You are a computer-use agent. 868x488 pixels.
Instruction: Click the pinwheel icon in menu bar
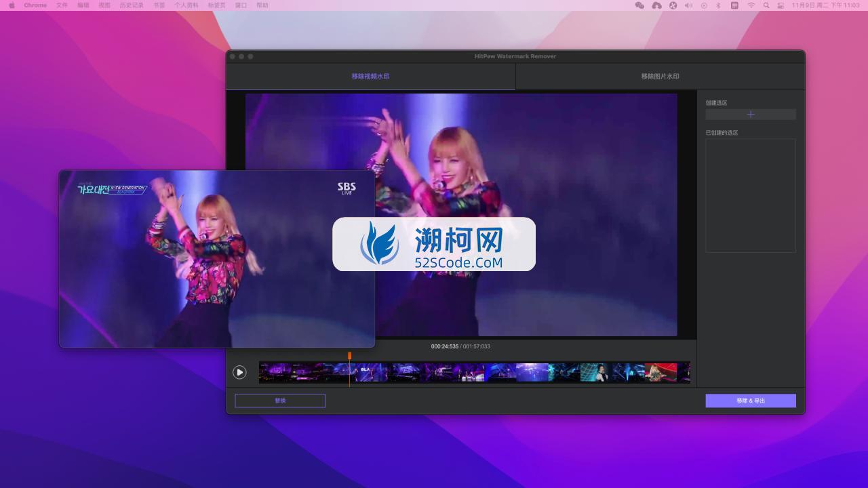click(673, 5)
